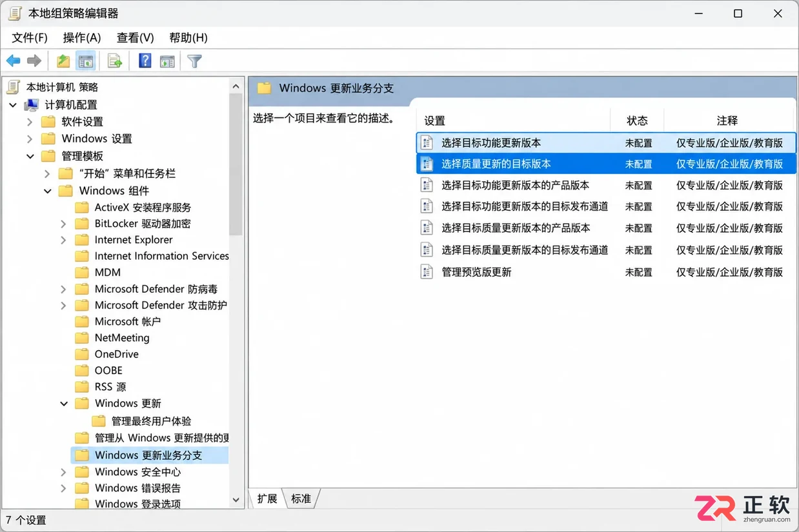
Task: Expand the Microsoft Defender 攻击防护 node
Action: (63, 305)
